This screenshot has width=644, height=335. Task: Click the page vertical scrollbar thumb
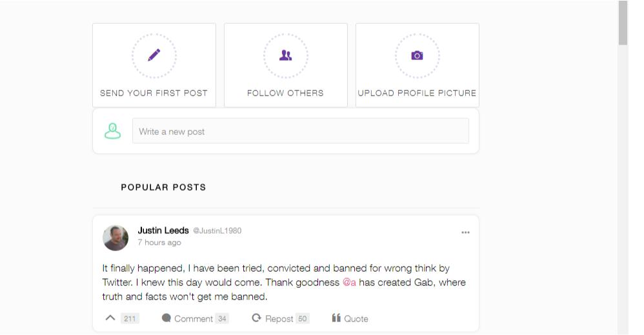pyautogui.click(x=623, y=23)
